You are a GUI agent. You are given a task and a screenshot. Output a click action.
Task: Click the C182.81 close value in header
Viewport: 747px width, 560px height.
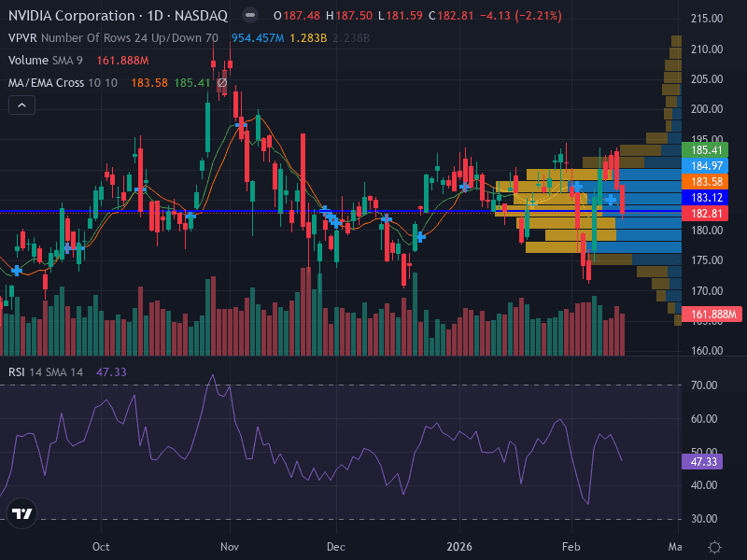pyautogui.click(x=451, y=16)
